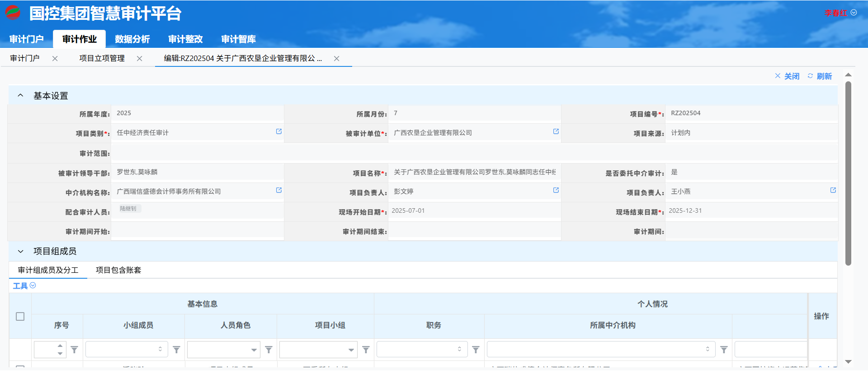Open the 工具 dropdown menu
Viewport: 868px width, 379px height.
click(x=24, y=285)
